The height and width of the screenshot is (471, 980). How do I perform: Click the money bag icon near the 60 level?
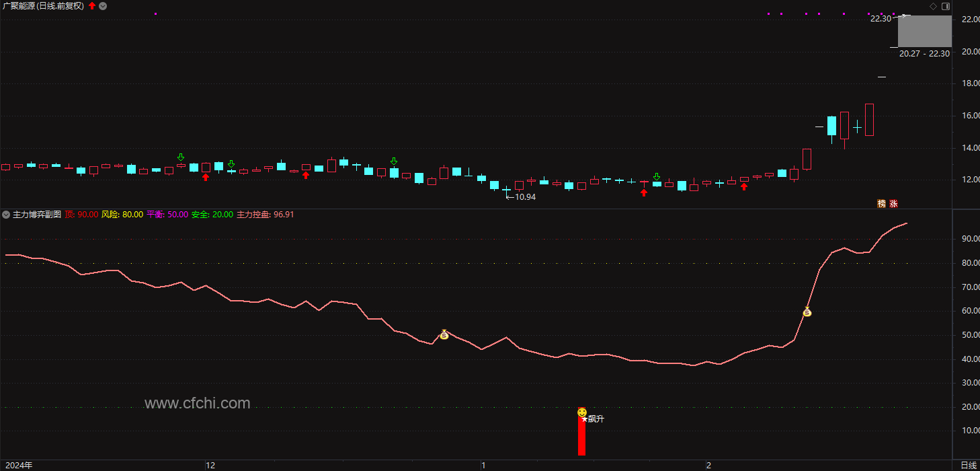point(807,312)
